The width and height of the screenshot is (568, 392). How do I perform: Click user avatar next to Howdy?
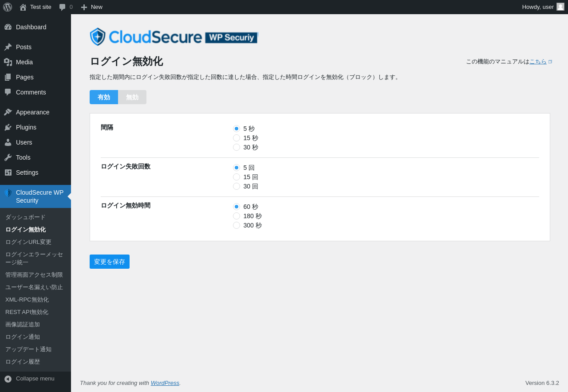click(560, 7)
